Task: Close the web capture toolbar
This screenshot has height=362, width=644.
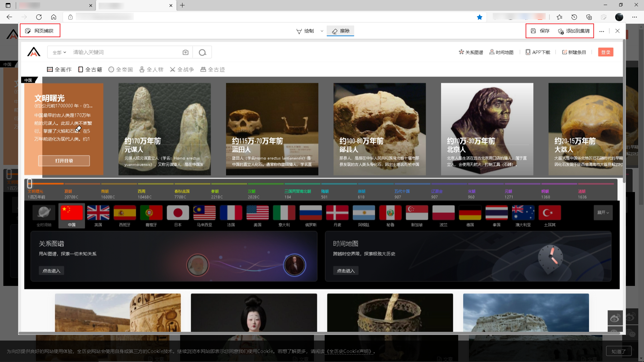Action: (618, 31)
